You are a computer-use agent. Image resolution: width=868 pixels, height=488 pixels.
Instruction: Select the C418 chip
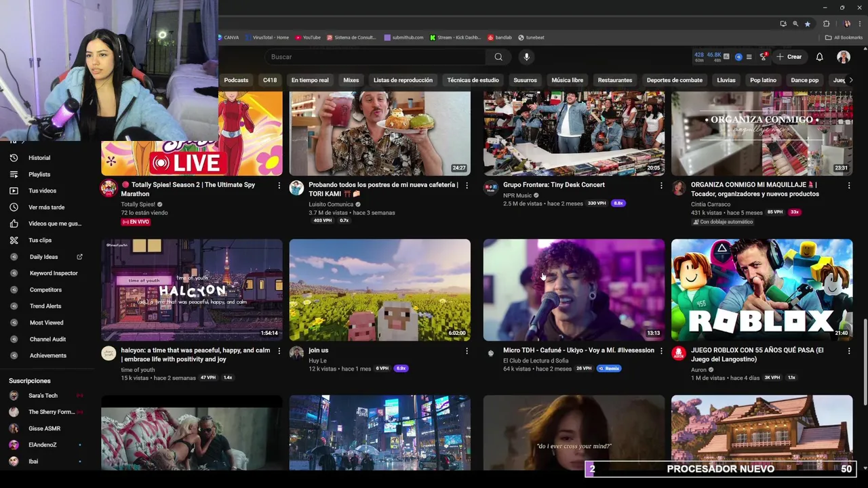click(270, 80)
